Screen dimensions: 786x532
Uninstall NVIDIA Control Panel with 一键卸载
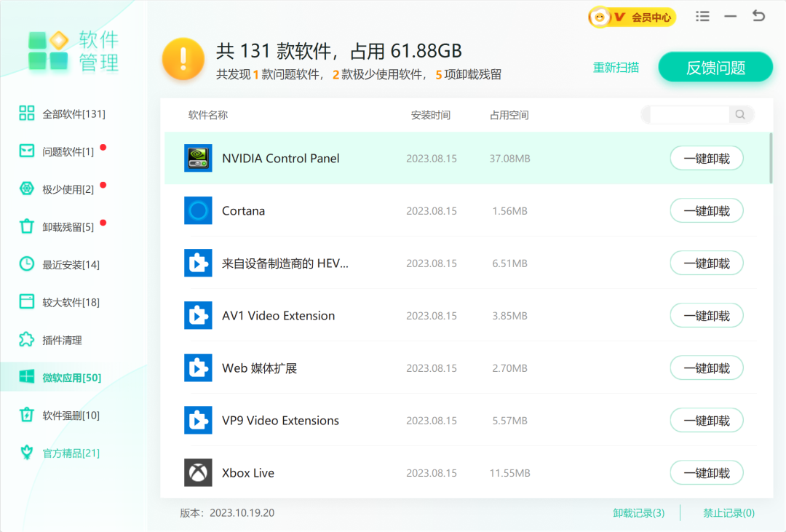click(707, 159)
